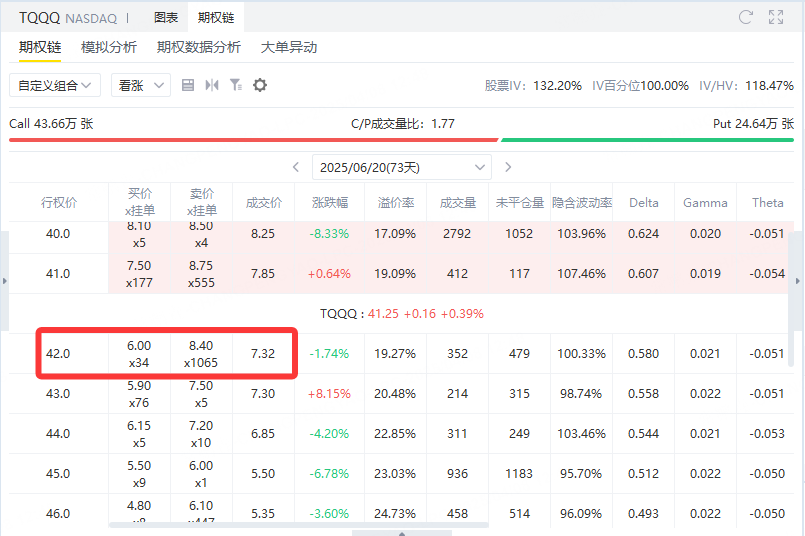Open option chain settings gear icon
Screen dimensions: 805x536
point(260,85)
